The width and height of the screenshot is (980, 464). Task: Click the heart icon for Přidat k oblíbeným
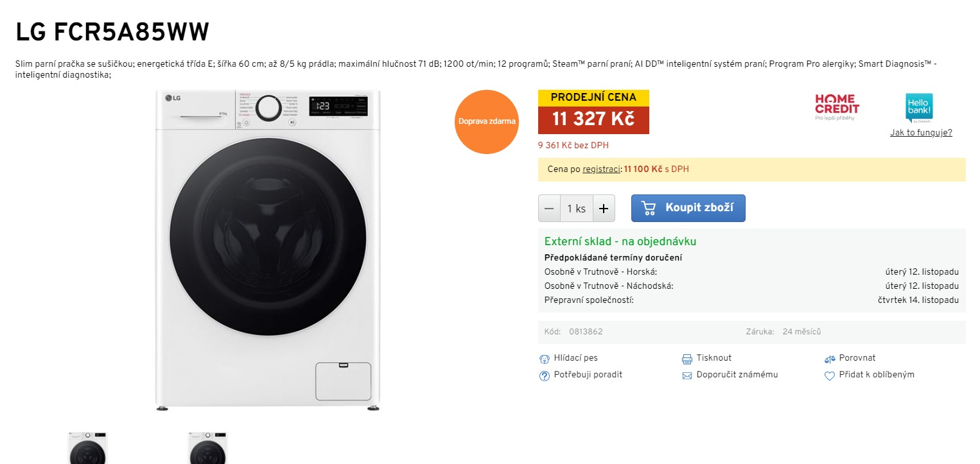pyautogui.click(x=830, y=375)
